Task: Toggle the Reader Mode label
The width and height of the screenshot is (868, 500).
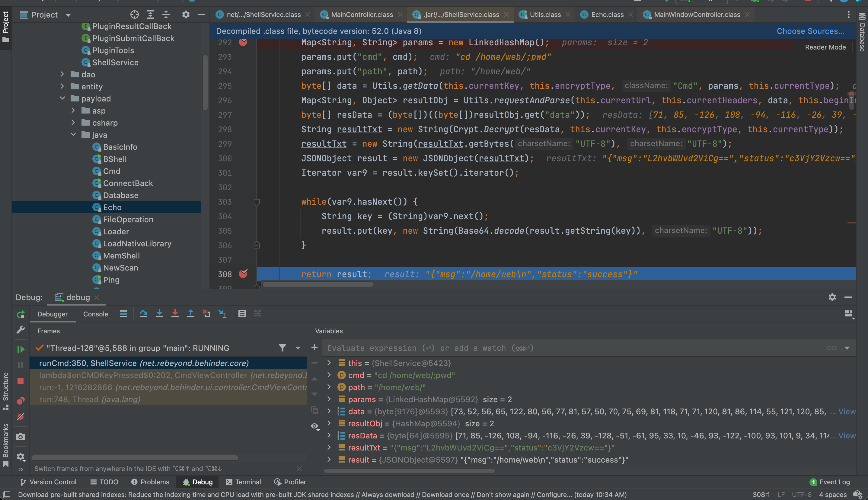Action: tap(825, 47)
